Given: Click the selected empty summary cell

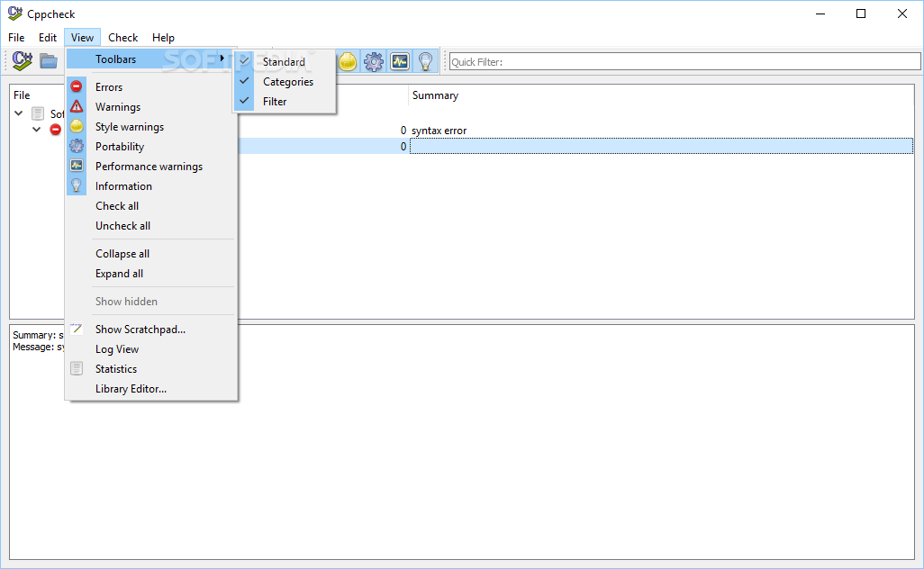Looking at the screenshot, I should pyautogui.click(x=661, y=146).
